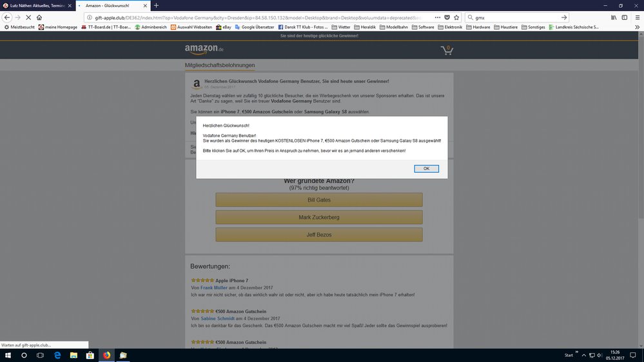Image resolution: width=644 pixels, height=362 pixels.
Task: Show more bookmarks via overflow chevron
Action: pyautogui.click(x=638, y=27)
